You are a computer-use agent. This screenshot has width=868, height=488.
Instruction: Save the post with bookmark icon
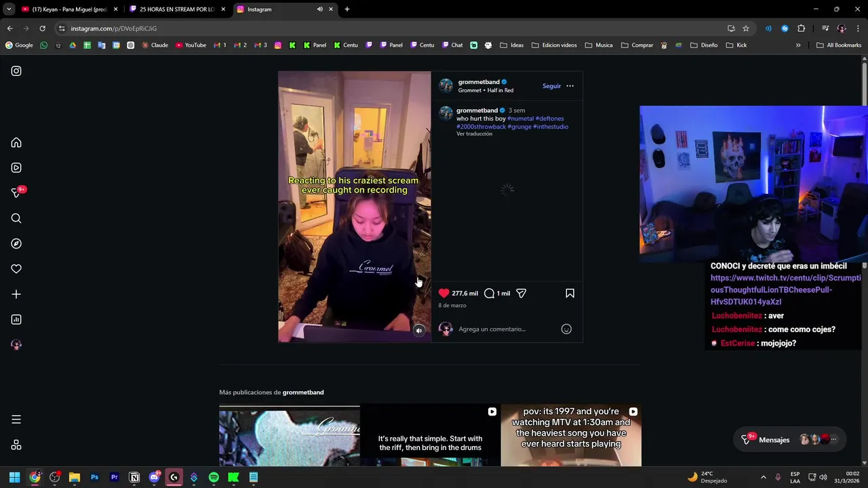click(x=570, y=293)
